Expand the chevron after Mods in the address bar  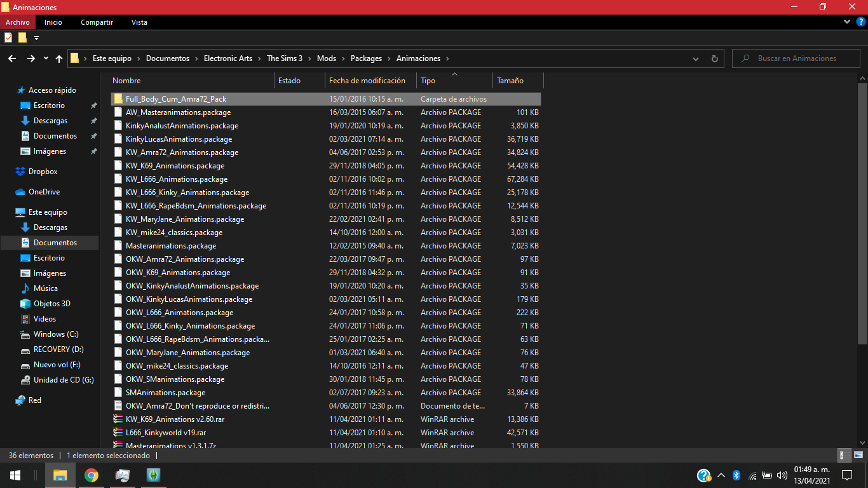[344, 58]
